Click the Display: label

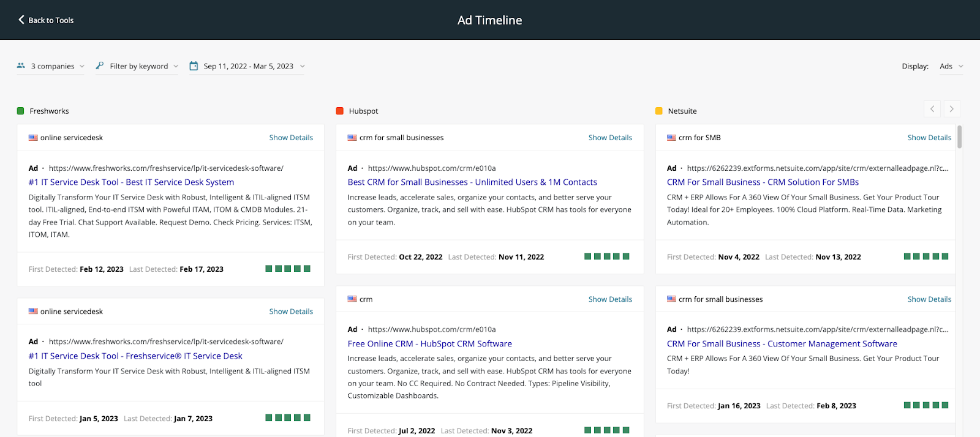point(915,66)
